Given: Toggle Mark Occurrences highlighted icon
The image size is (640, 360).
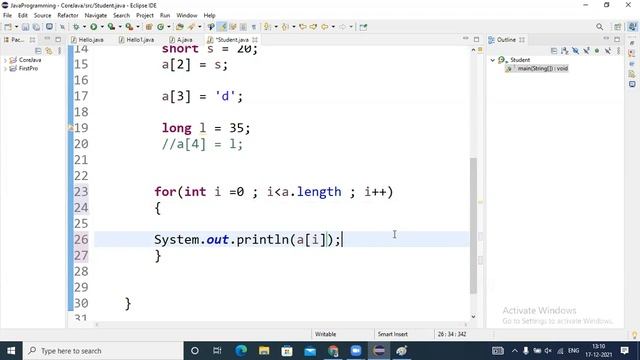Looking at the screenshot, I should (222, 27).
